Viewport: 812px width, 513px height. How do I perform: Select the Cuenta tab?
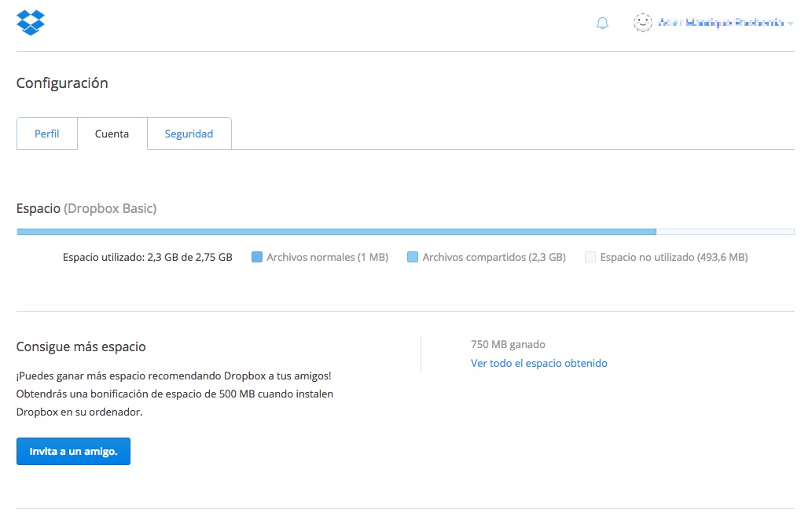(112, 134)
